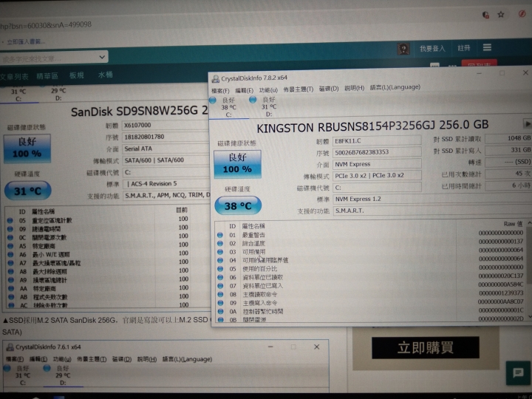Screen dimensions: 532x399
Task: Click the status dot for attribute 07 資料單位已寫入
Action: click(220, 286)
